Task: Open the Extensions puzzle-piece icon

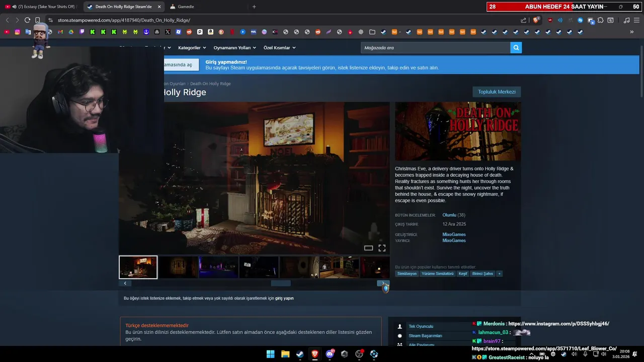Action: point(600,20)
